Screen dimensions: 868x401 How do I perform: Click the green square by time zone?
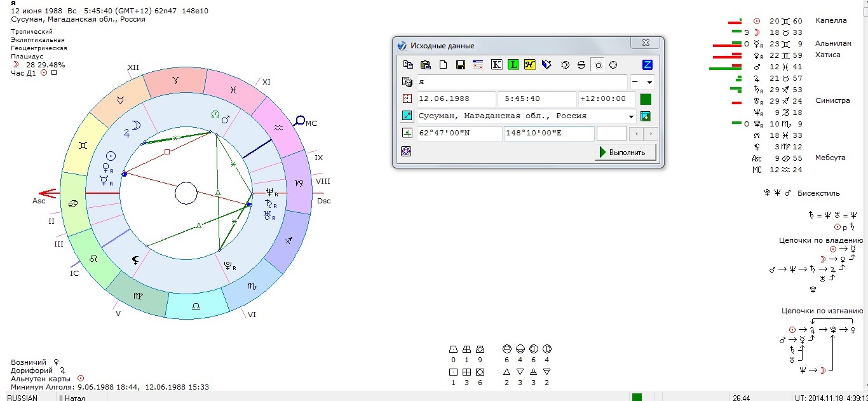click(646, 99)
